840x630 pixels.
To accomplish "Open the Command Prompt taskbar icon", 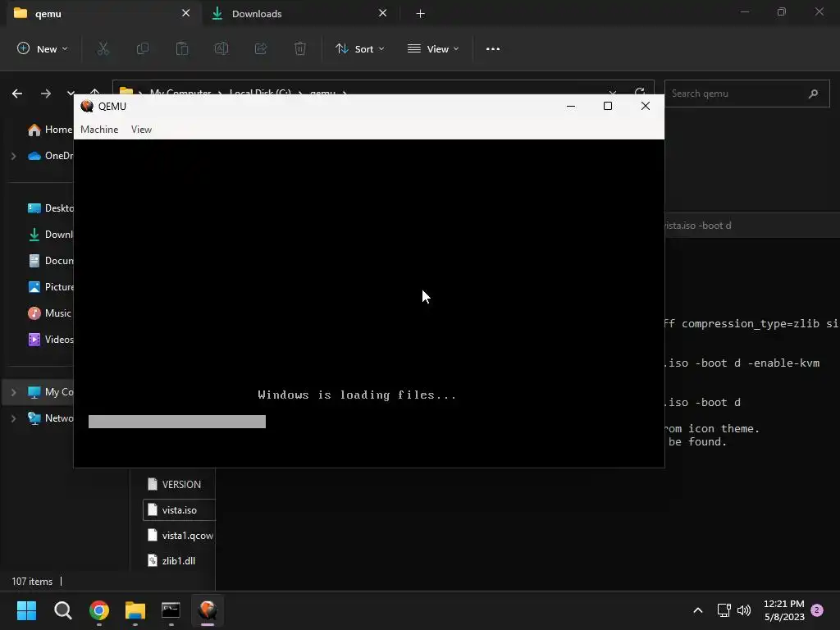I will (x=171, y=610).
